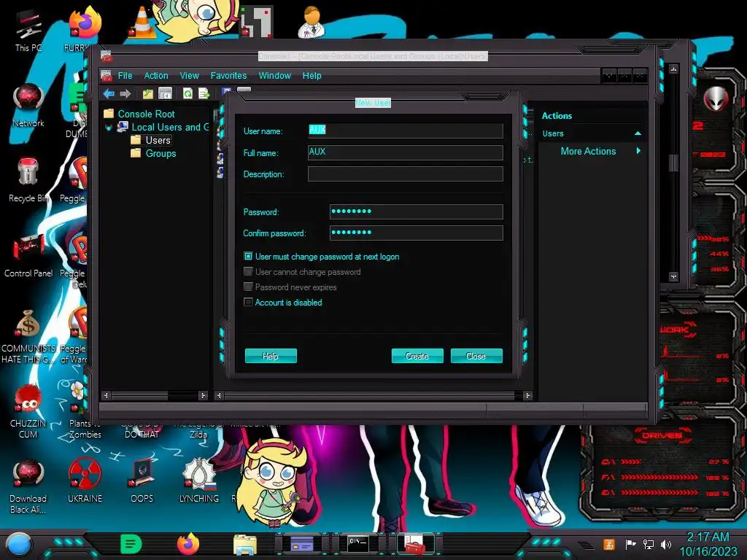Viewport: 747px width, 560px height.
Task: Open the Help menu
Action: tap(311, 76)
